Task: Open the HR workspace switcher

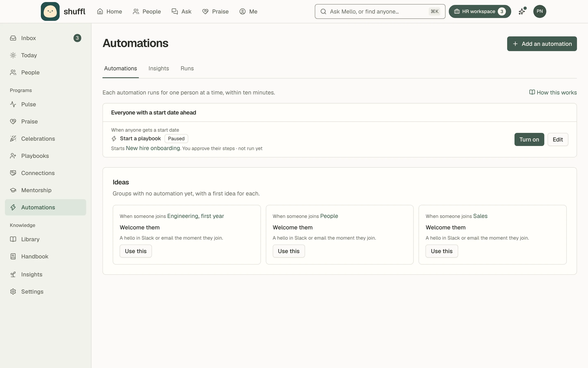Action: point(480,11)
